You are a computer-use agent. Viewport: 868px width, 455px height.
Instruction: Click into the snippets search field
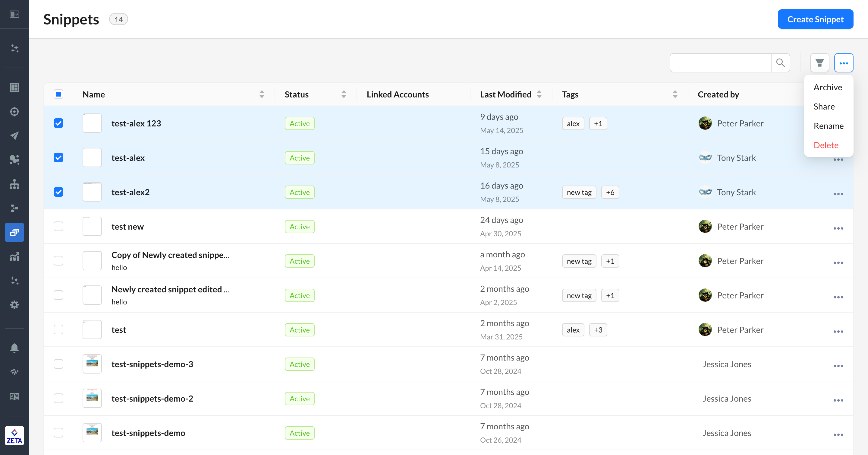[720, 63]
